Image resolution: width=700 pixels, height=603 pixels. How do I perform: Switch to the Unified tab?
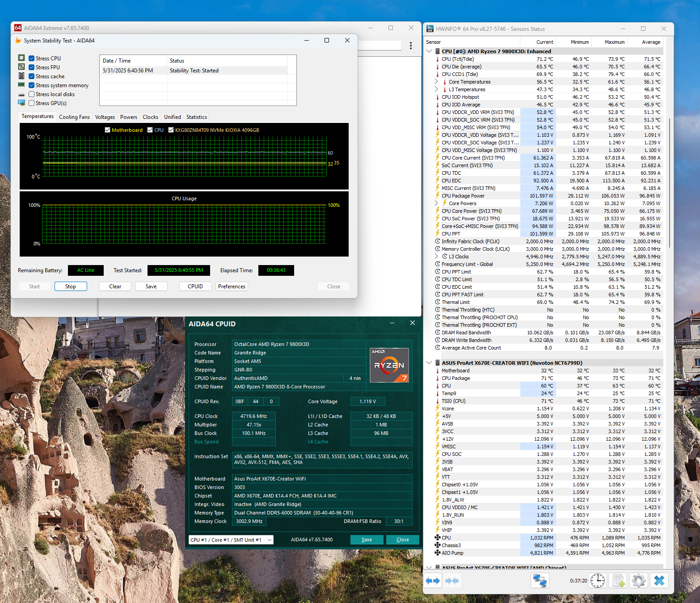[173, 117]
